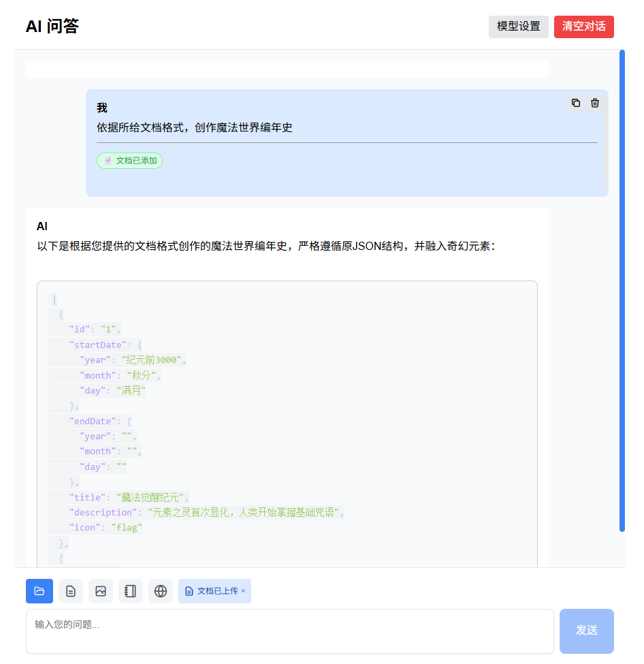This screenshot has height=664, width=644.
Task: Click the 魔法觉醒纪元 title value
Action: [x=150, y=497]
